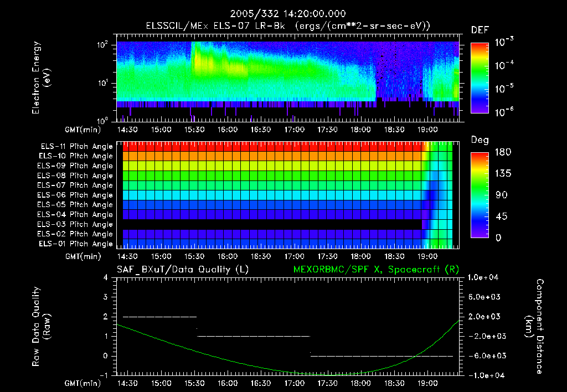Click the quality level 0 line segment

tap(382, 356)
